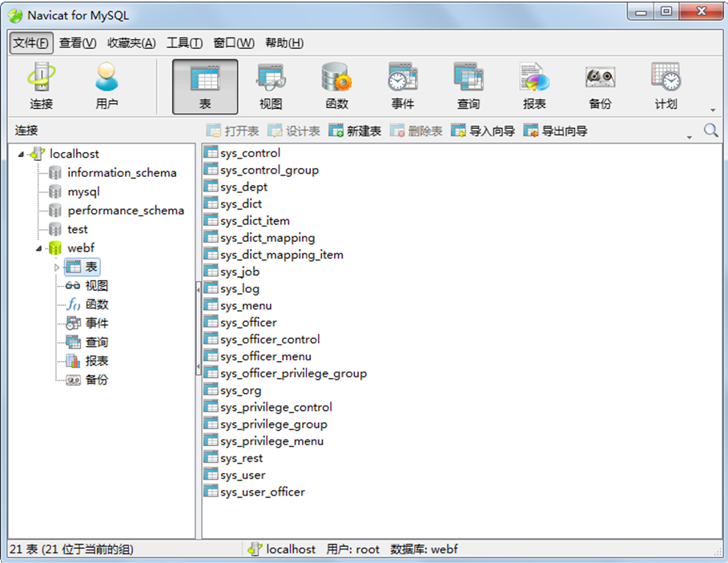728x563 pixels.
Task: Open the 函数 (Function) toolbar icon
Action: 336,86
